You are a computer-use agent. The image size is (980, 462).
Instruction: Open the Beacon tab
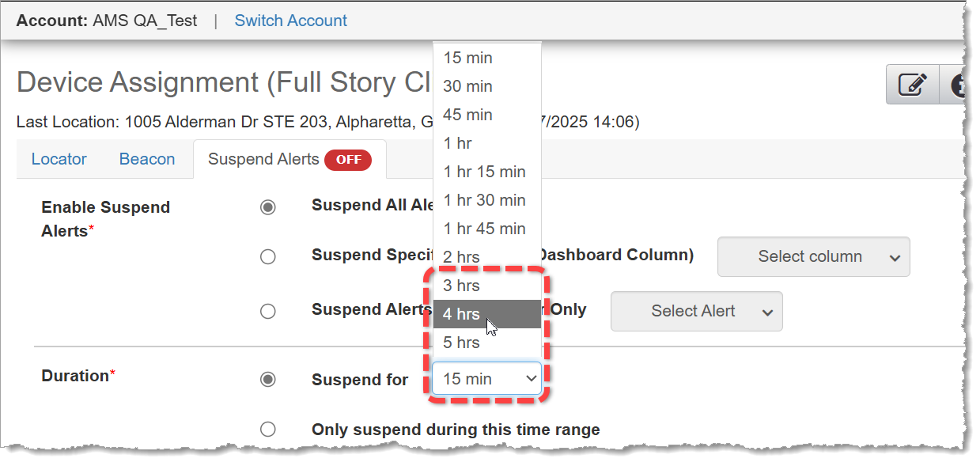coord(147,159)
